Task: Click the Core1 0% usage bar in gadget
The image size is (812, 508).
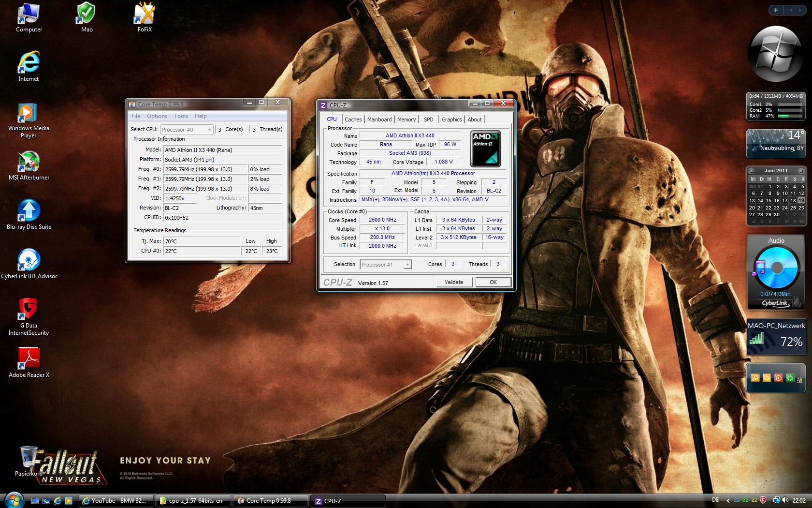Action: [790, 105]
